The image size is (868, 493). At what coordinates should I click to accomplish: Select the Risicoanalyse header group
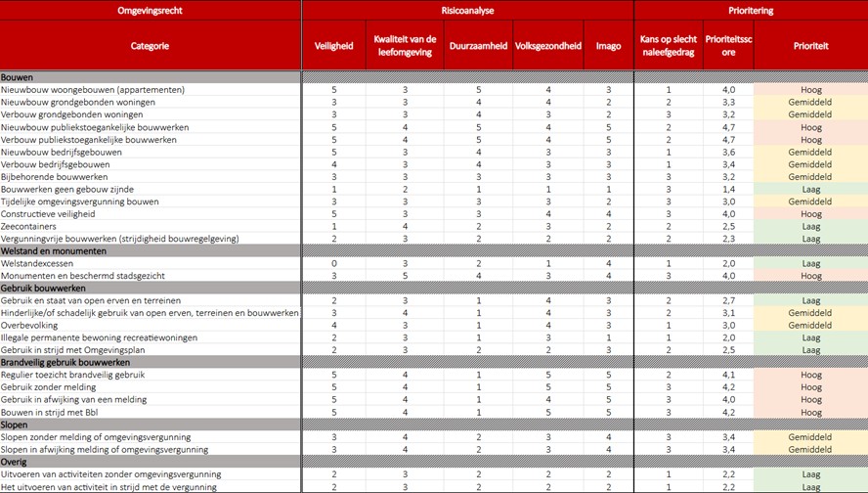tap(467, 10)
